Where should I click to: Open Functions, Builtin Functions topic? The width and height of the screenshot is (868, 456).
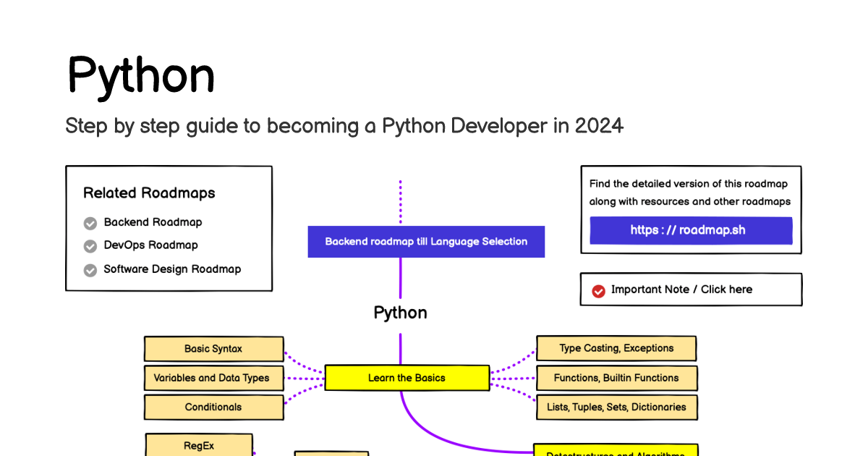(616, 378)
